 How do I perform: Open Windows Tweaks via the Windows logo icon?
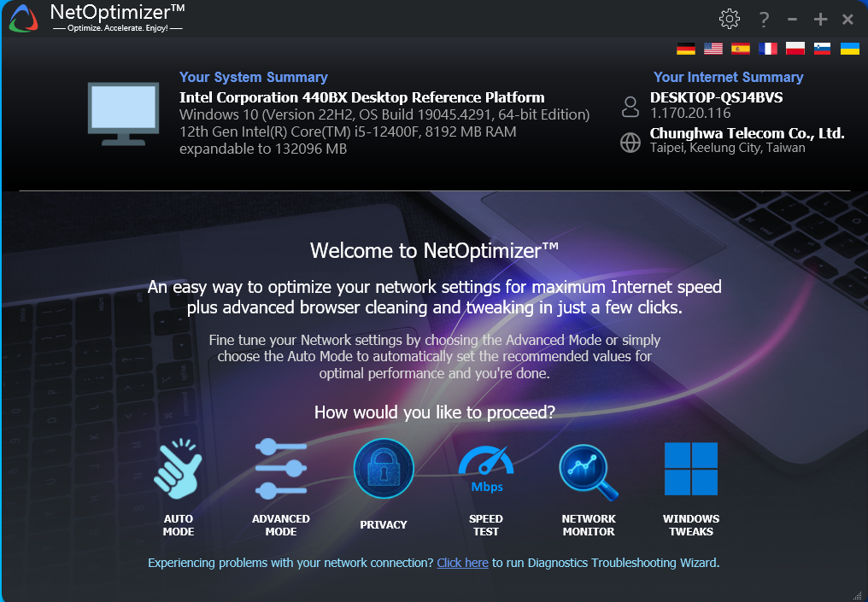(x=691, y=469)
